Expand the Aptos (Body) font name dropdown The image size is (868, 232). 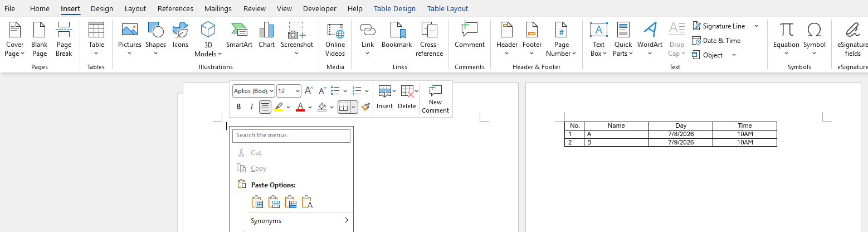click(x=253, y=91)
